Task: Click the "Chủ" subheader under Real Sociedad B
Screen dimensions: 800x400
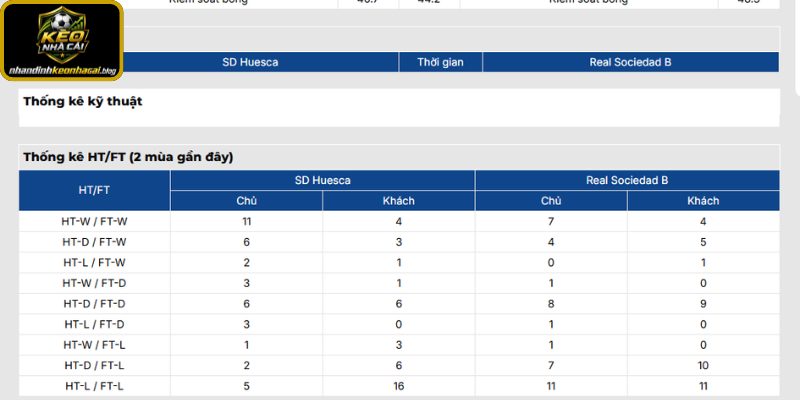Action: pos(551,201)
